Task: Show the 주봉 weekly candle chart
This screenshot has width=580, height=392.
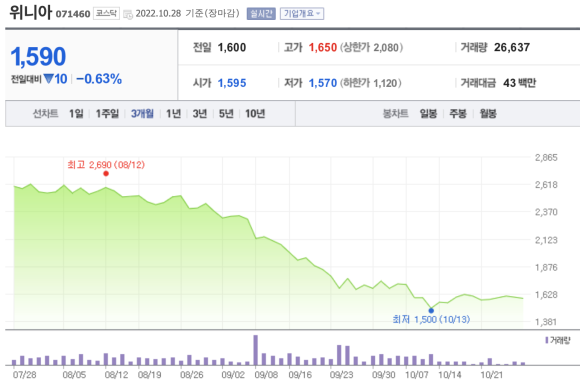Action: click(x=458, y=114)
